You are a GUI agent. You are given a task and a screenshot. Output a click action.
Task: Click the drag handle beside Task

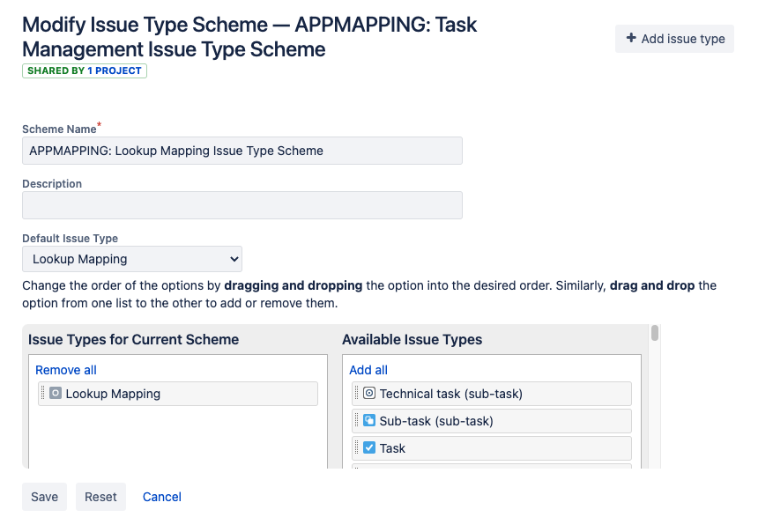[357, 447]
